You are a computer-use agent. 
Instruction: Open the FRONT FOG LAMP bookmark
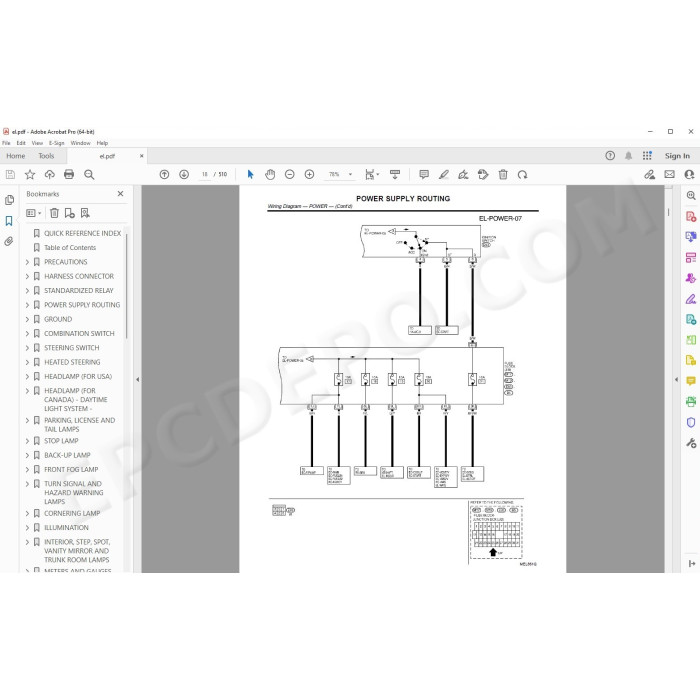[71, 470]
